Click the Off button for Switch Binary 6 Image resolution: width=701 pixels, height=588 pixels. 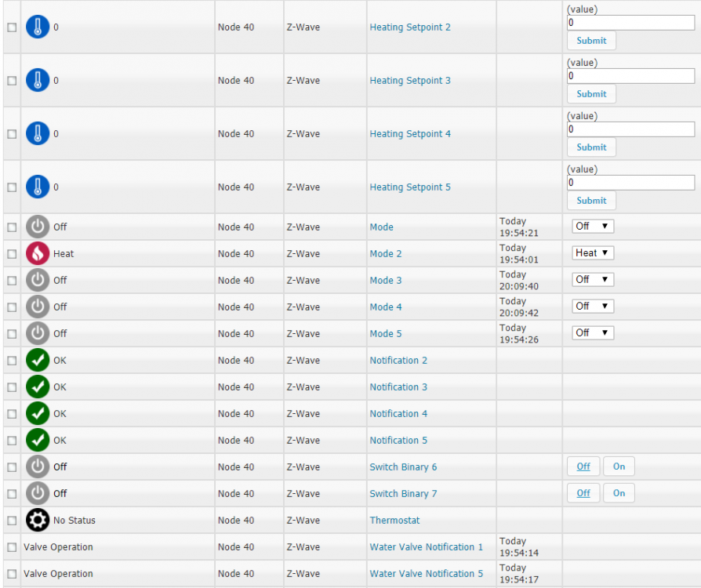click(x=583, y=466)
